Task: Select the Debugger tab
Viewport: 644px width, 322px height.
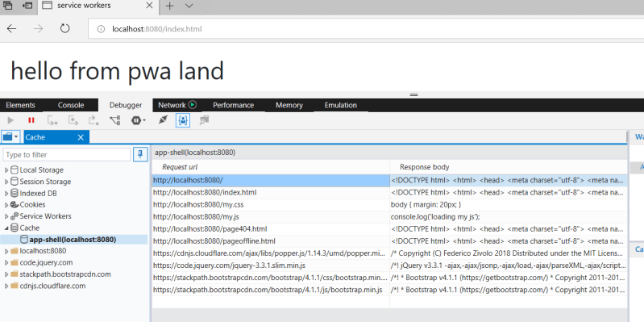Action: click(x=126, y=105)
